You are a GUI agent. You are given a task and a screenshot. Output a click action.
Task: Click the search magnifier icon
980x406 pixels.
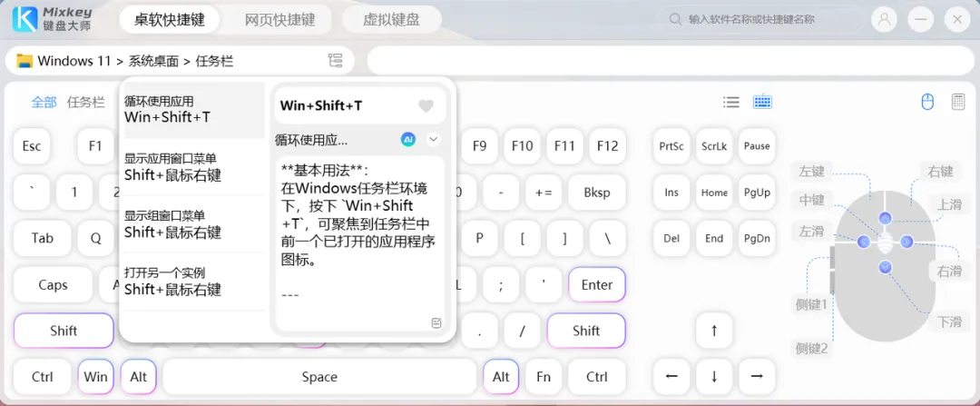coord(675,19)
